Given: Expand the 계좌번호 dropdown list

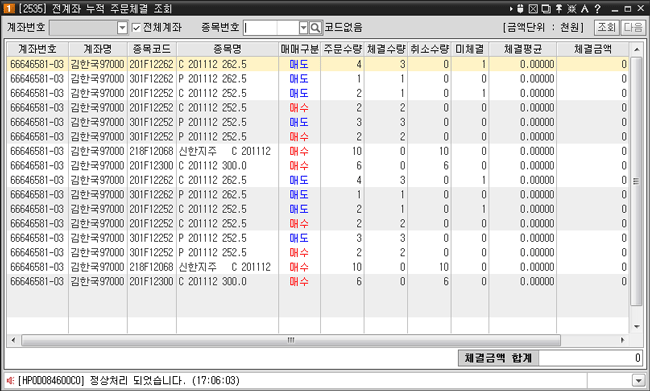Looking at the screenshot, I should (x=122, y=28).
